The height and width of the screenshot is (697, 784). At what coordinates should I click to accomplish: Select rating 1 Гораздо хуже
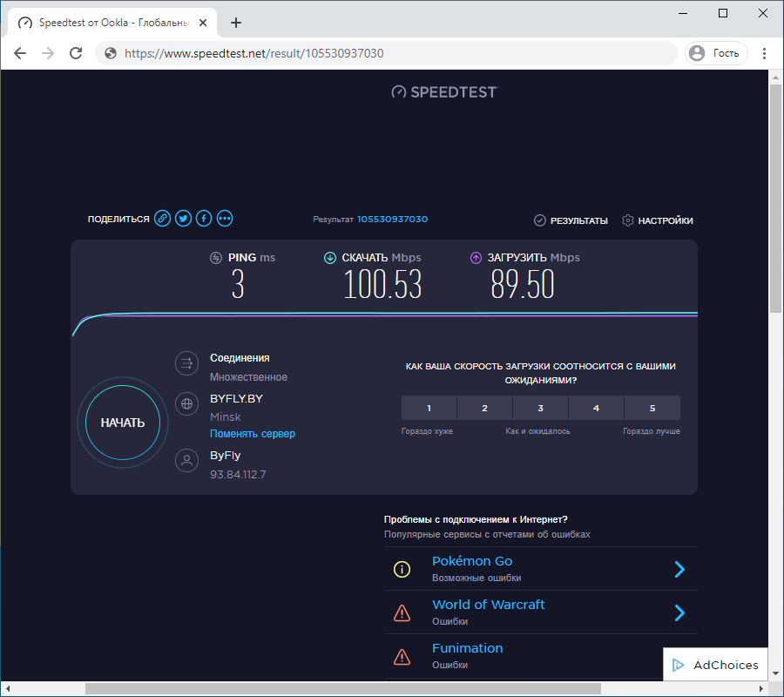tap(429, 408)
